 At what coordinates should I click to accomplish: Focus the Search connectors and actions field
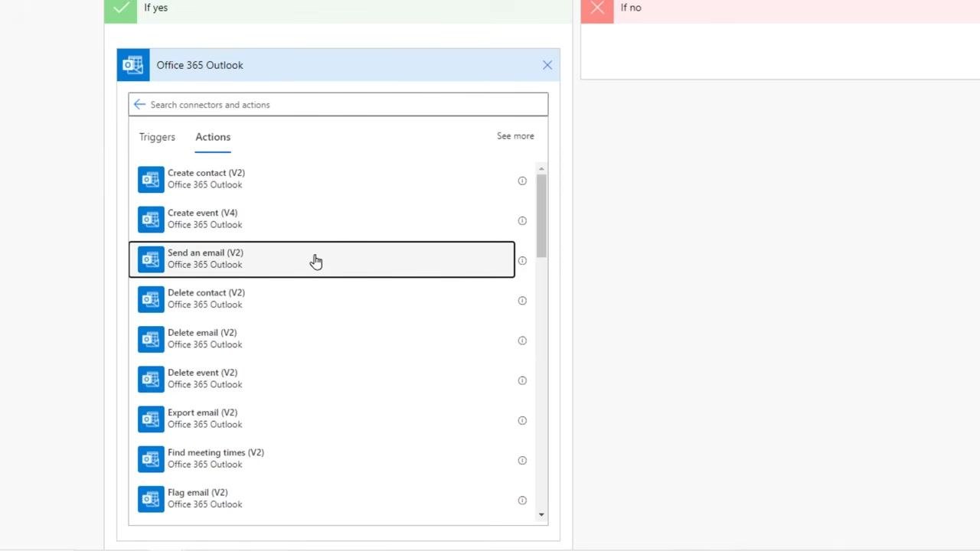[x=338, y=105]
